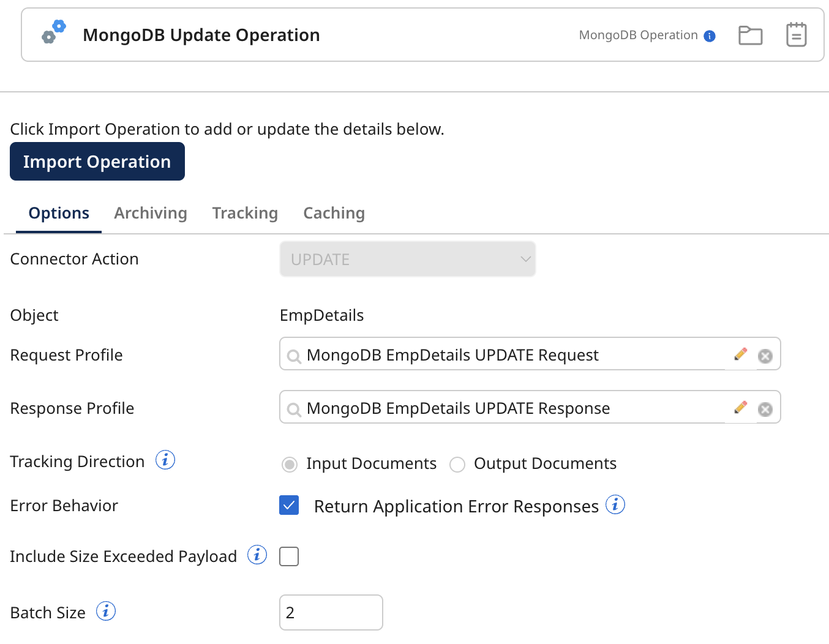
Task: Clear the Request Profile with the X icon
Action: coord(765,356)
